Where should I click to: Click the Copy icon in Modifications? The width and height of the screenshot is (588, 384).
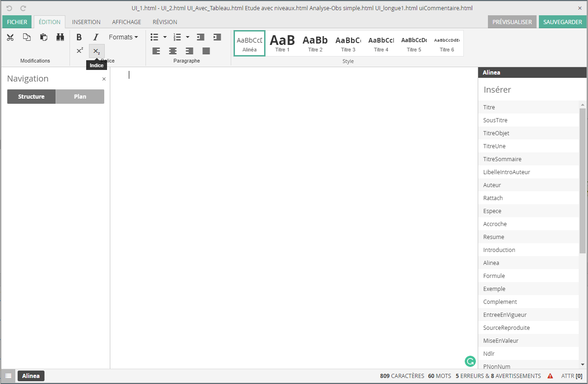tap(27, 38)
